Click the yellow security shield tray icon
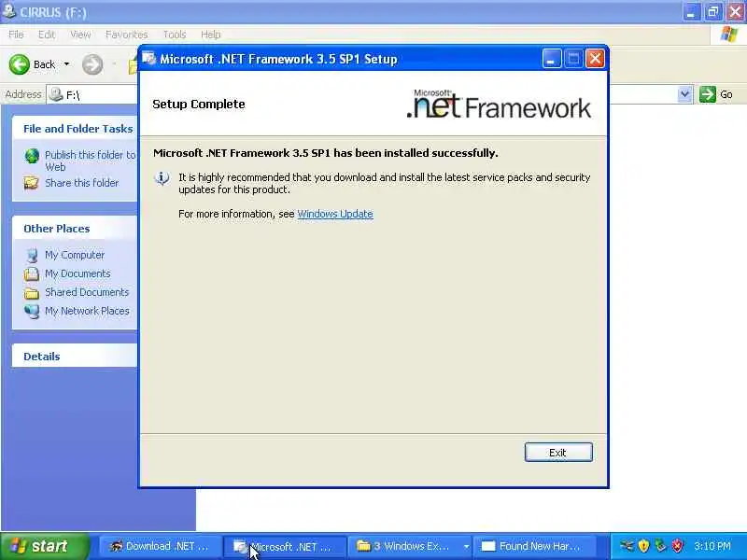This screenshot has height=560, width=747. point(643,546)
